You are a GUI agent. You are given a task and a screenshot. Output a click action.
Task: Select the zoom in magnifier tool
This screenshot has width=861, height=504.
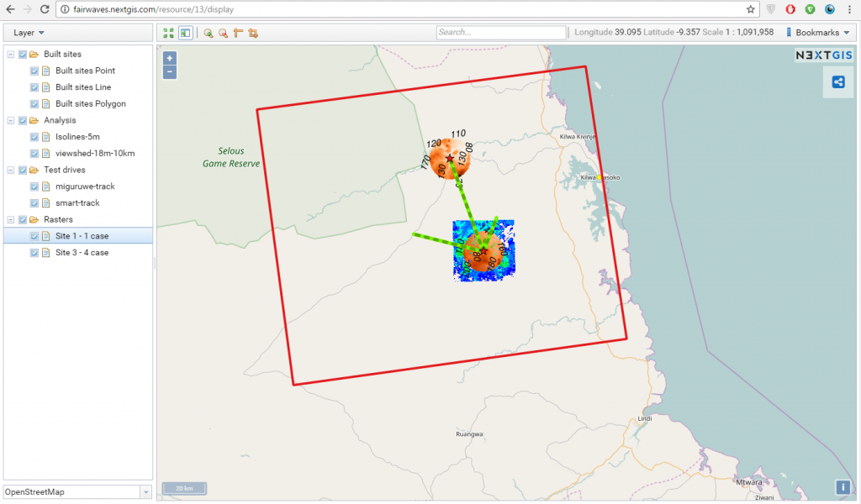(209, 33)
